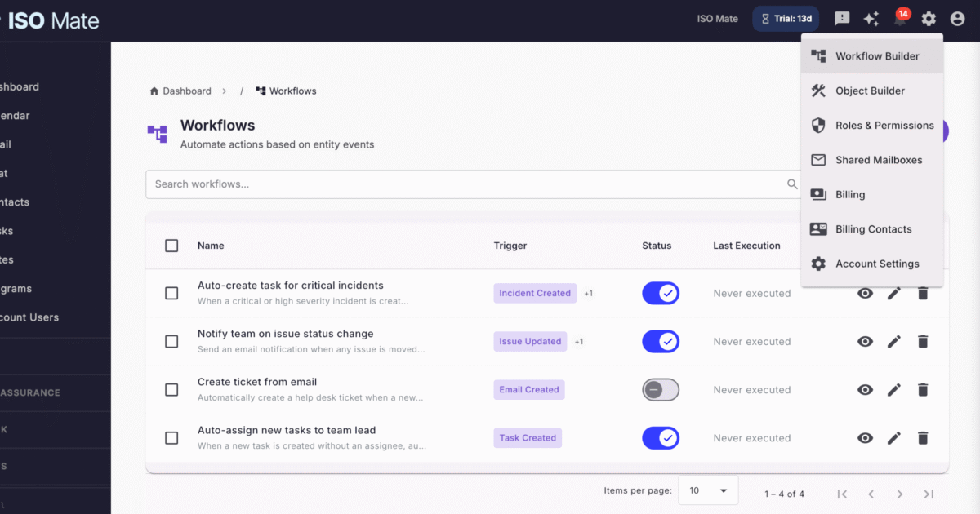980x514 pixels.
Task: Jump to last page using pagination icon
Action: click(929, 494)
